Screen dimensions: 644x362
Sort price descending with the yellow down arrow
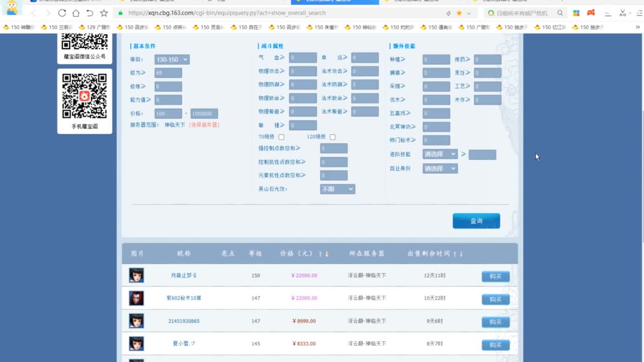point(327,254)
